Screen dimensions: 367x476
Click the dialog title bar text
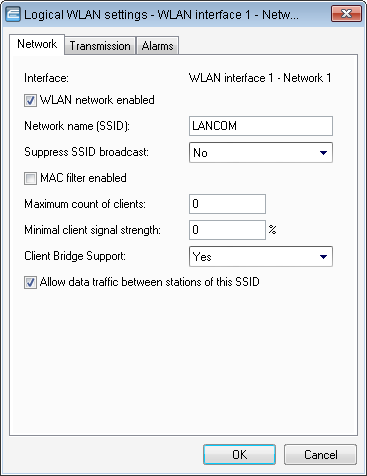pyautogui.click(x=161, y=15)
